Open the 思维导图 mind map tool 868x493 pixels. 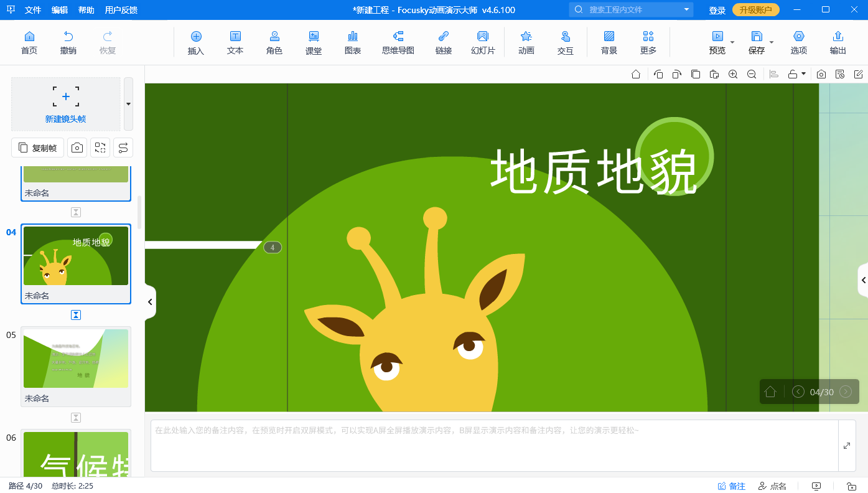tap(398, 43)
